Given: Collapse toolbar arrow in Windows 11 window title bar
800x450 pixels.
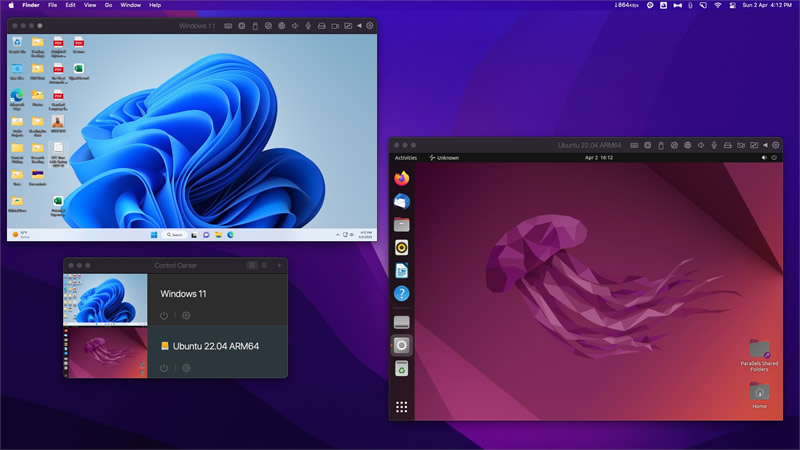Looking at the screenshot, I should click(359, 26).
